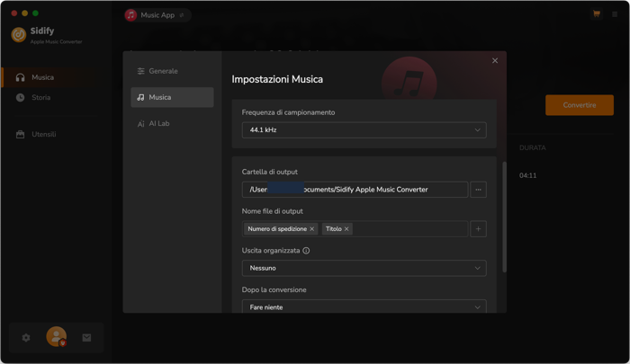Open settings via the gear icon

pyautogui.click(x=26, y=338)
